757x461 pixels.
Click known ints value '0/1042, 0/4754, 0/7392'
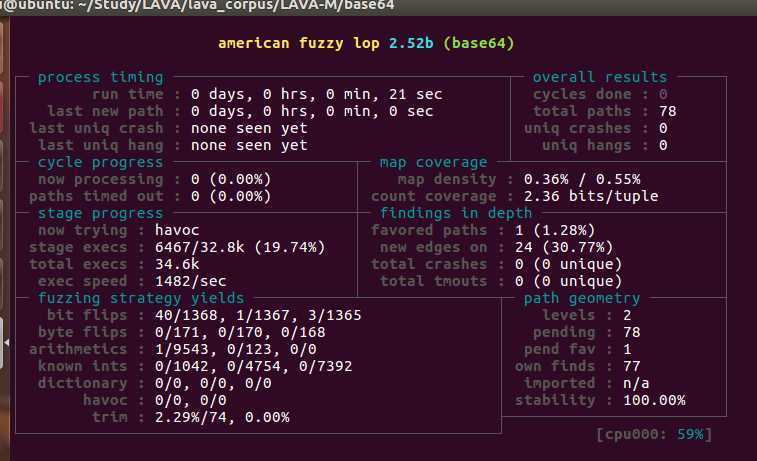(x=253, y=366)
